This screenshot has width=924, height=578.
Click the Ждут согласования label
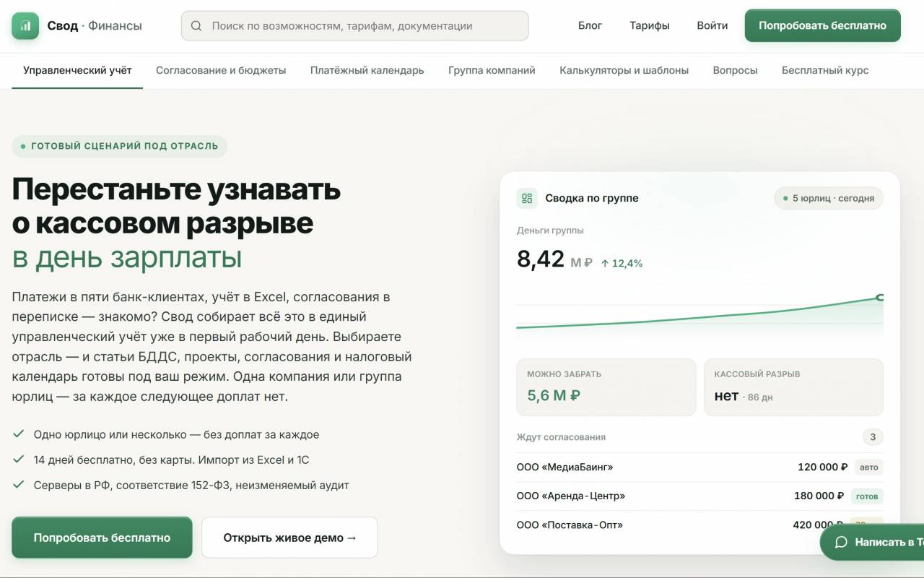pos(561,437)
